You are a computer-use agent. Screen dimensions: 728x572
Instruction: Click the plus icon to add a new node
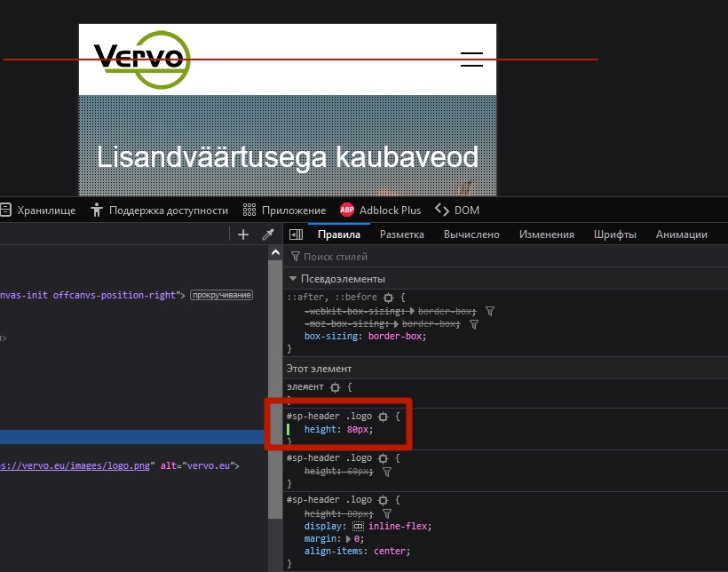[x=243, y=234]
